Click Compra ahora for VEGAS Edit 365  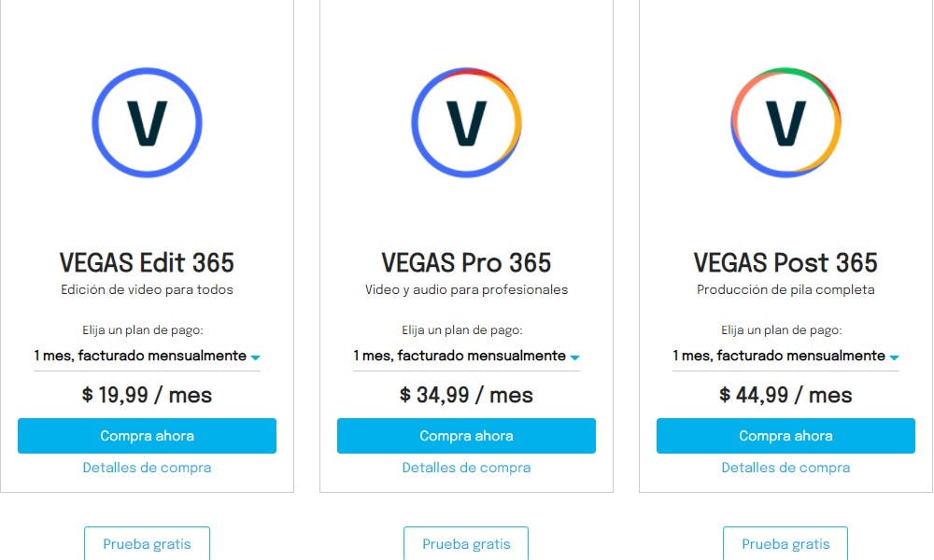(147, 435)
